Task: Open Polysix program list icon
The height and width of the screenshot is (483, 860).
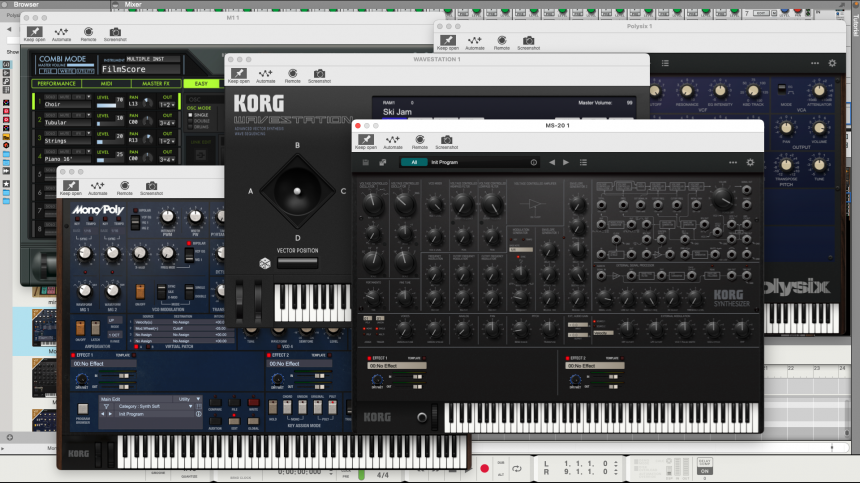Action: (665, 63)
